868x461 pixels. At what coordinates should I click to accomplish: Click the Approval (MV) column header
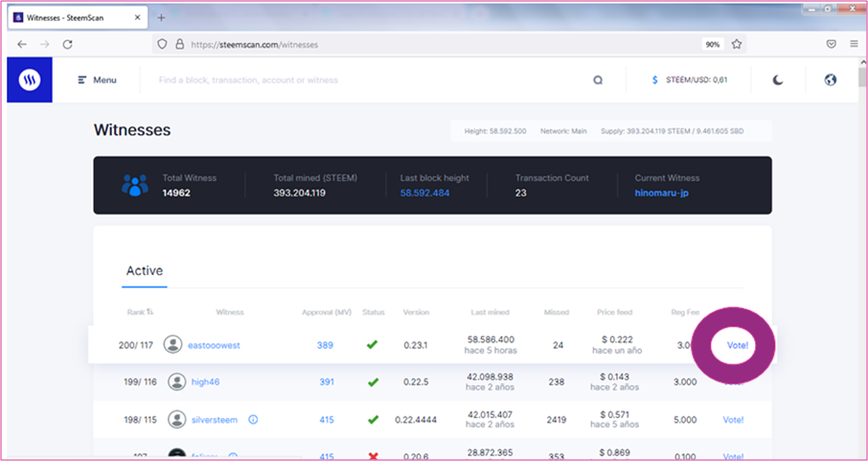tap(327, 311)
